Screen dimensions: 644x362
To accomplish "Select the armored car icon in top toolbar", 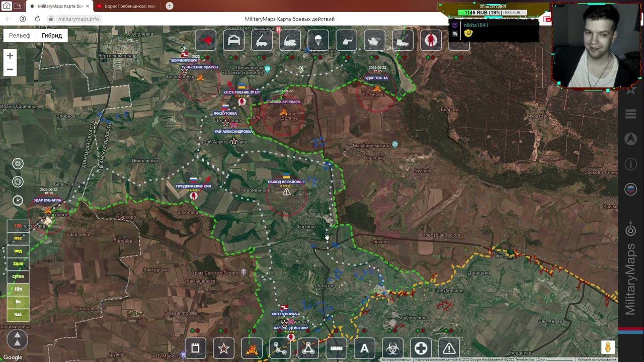I will (x=234, y=40).
